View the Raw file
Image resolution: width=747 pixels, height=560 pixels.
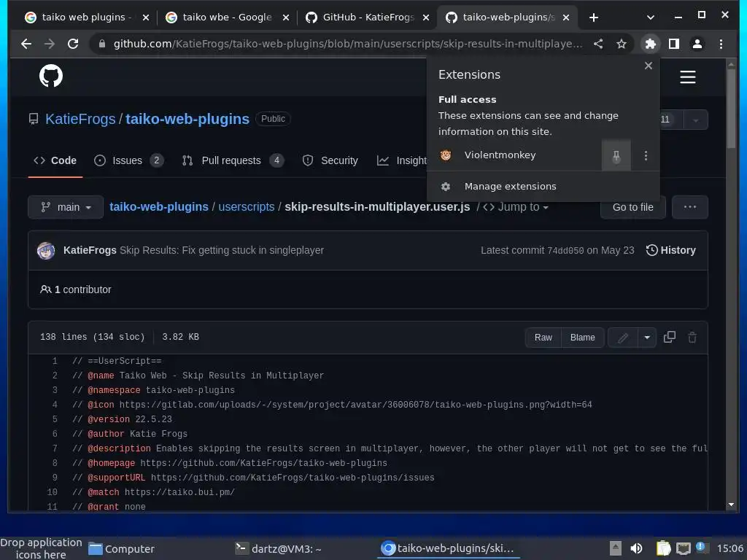pos(543,338)
